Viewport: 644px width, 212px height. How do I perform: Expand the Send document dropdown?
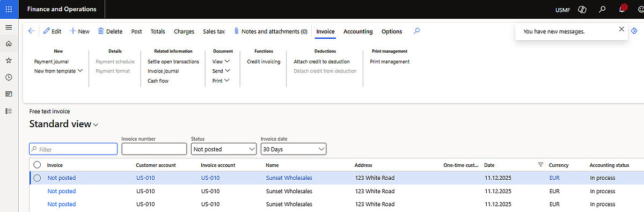point(222,71)
